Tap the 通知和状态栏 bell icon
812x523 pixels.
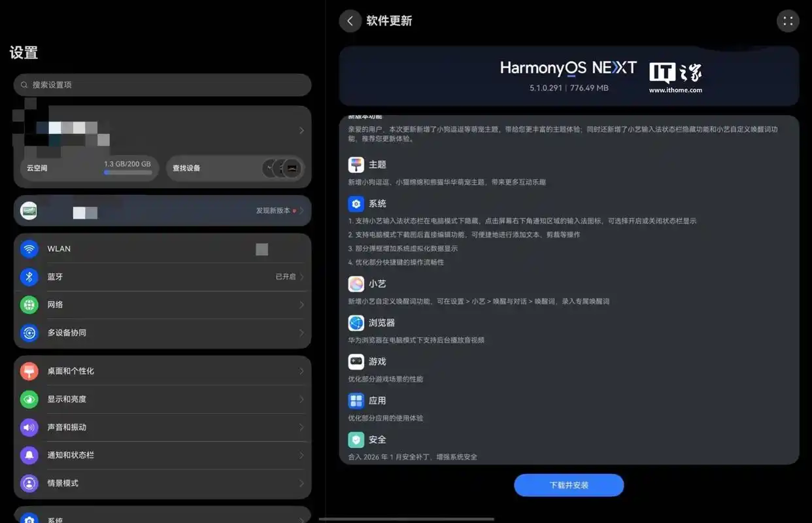[29, 455]
